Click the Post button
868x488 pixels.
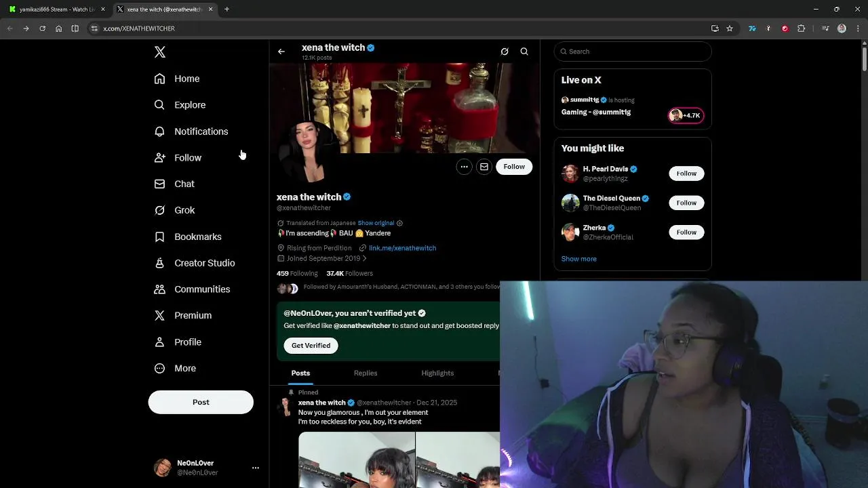click(x=201, y=402)
